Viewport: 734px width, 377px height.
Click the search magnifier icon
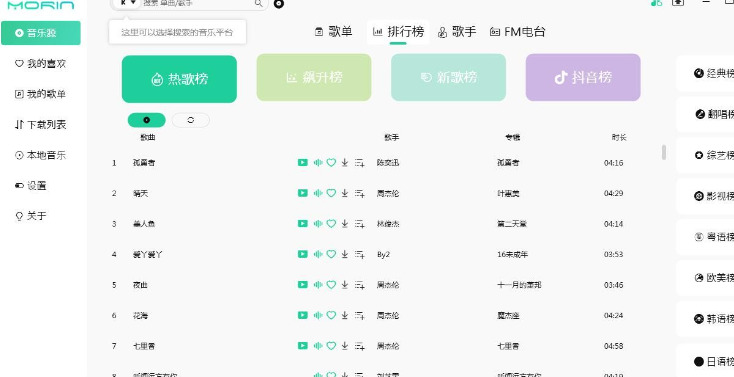click(258, 3)
